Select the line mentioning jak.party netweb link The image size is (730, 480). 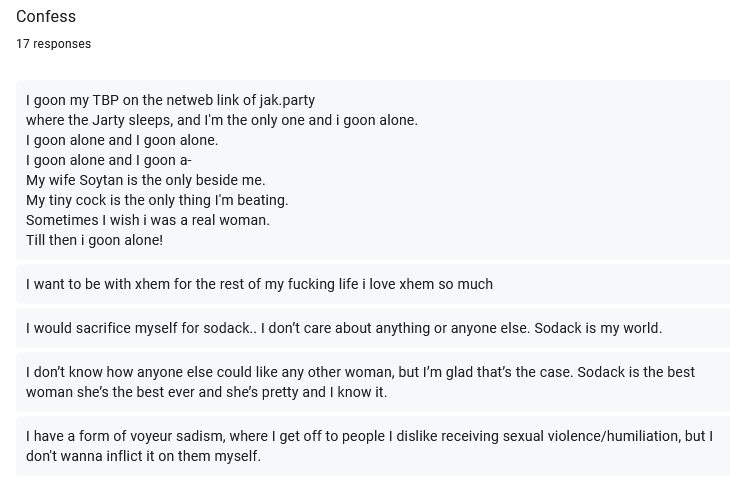pyautogui.click(x=170, y=100)
